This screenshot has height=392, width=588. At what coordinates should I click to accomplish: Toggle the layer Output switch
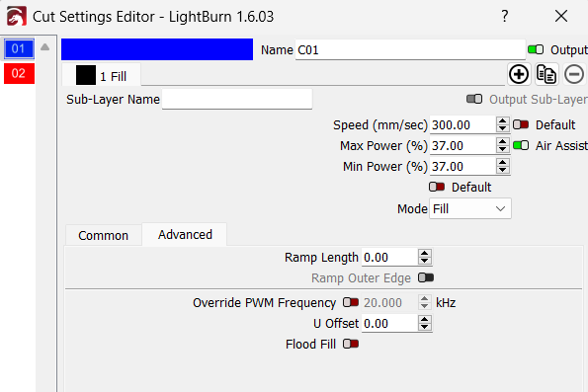pyautogui.click(x=536, y=49)
